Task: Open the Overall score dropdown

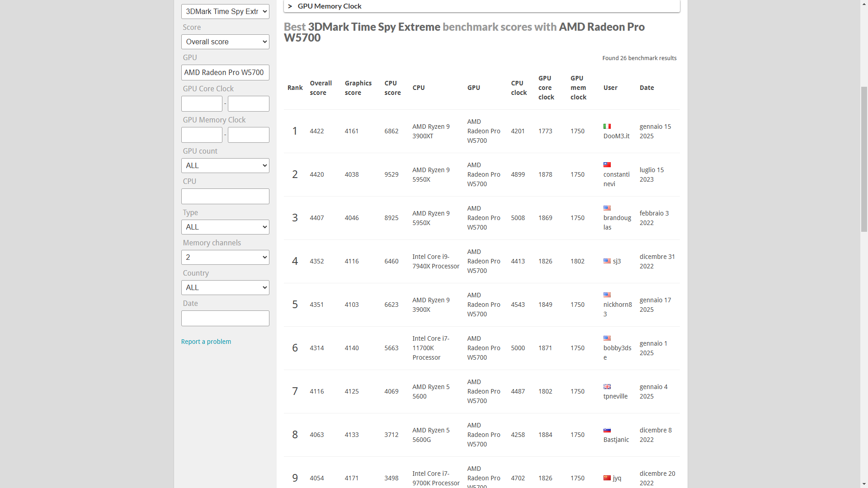Action: click(x=225, y=42)
